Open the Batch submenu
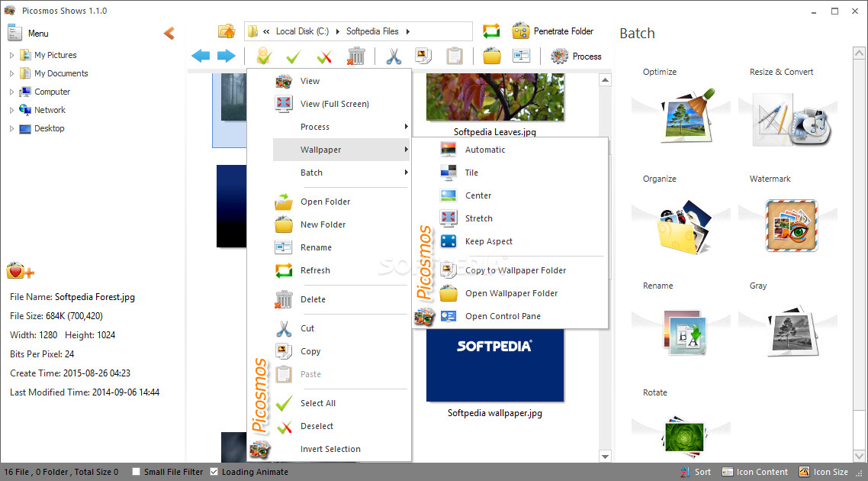The height and width of the screenshot is (481, 868). (342, 173)
